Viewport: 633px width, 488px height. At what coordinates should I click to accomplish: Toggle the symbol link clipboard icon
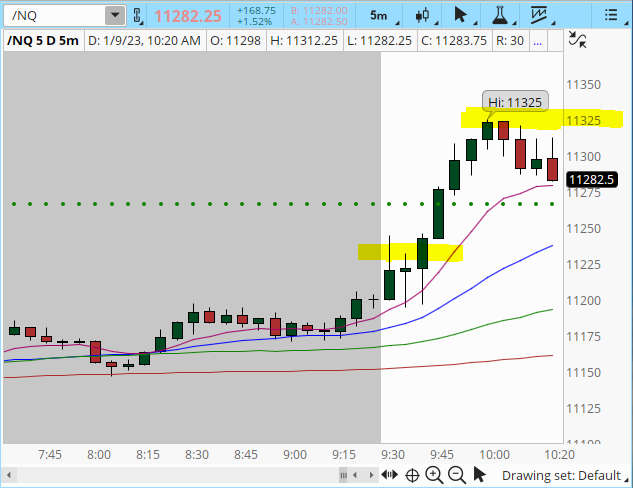(x=140, y=16)
